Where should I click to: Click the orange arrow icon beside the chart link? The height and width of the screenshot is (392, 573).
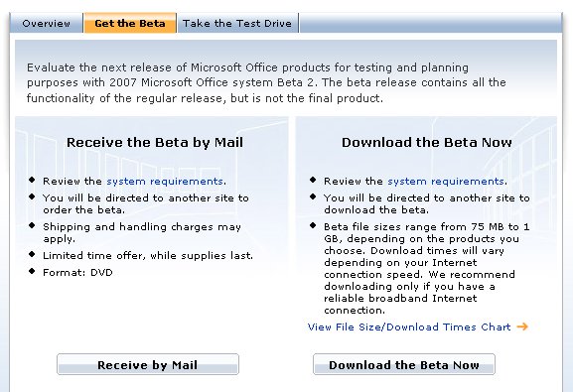522,327
